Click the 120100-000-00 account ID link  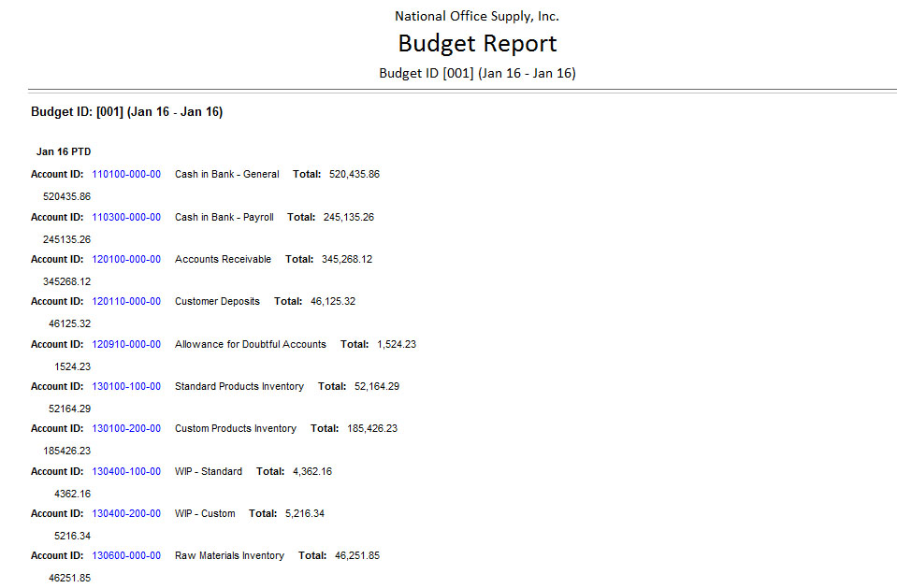(126, 259)
